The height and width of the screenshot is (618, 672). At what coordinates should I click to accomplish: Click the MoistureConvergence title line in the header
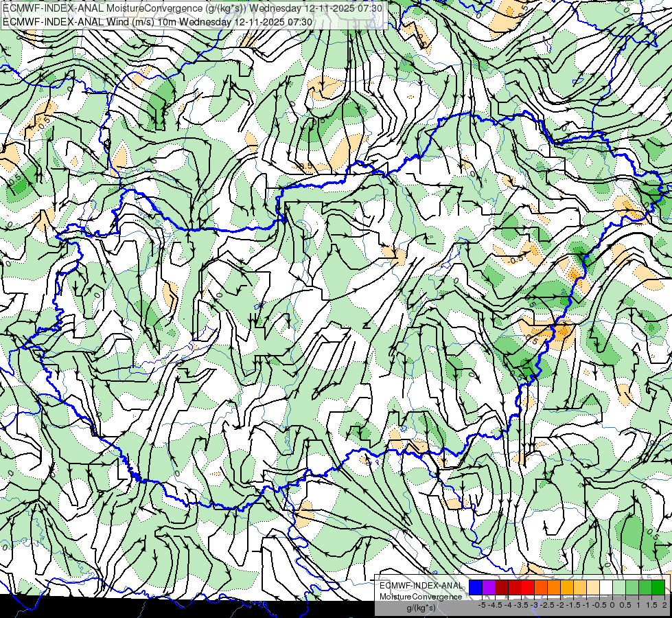pos(193,8)
